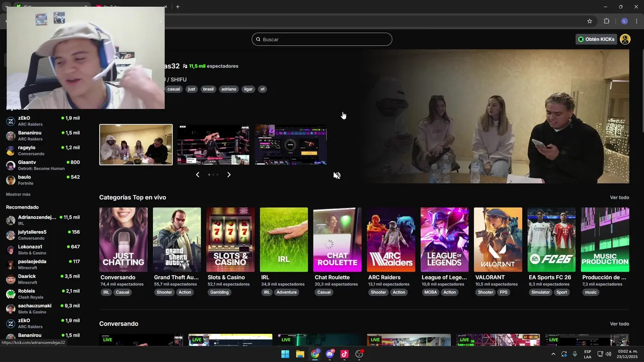Viewport: 644px width, 362px height.
Task: Open the Slots & Casino category card
Action: coord(230,240)
